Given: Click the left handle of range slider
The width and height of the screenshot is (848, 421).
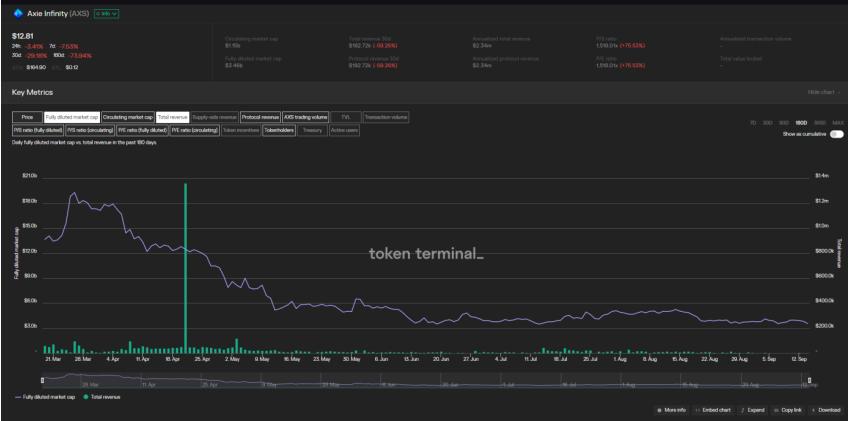Looking at the screenshot, I should click(x=43, y=380).
